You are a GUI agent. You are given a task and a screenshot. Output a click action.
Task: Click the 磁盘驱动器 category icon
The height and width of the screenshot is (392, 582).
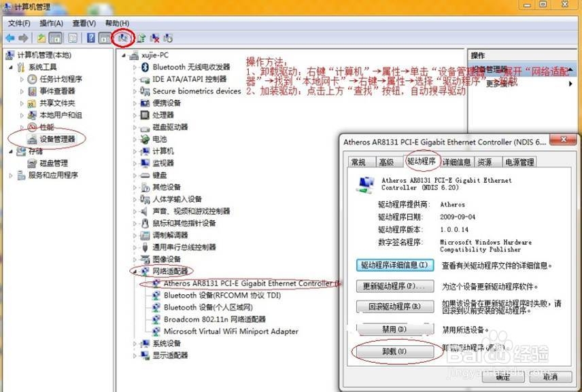pos(145,128)
